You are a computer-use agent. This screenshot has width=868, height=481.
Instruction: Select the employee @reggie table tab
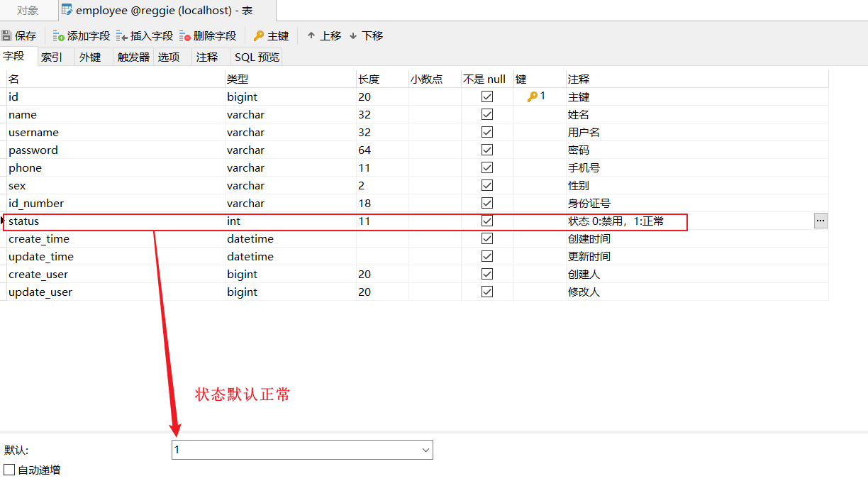(x=167, y=11)
